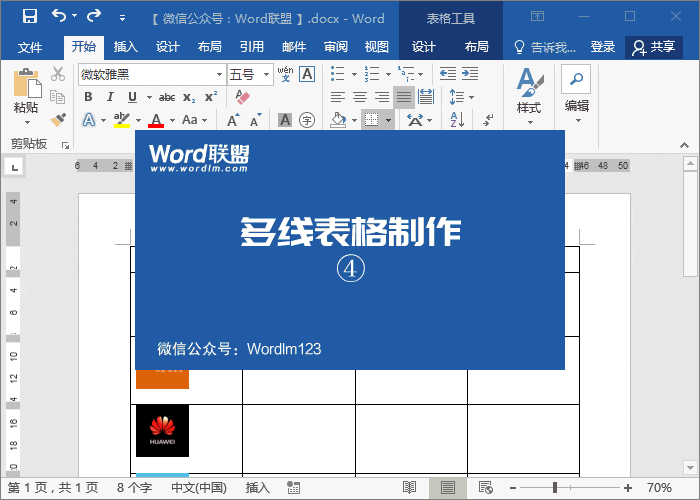Toggle italic formatting
Viewport: 700px width, 500px height.
[110, 97]
